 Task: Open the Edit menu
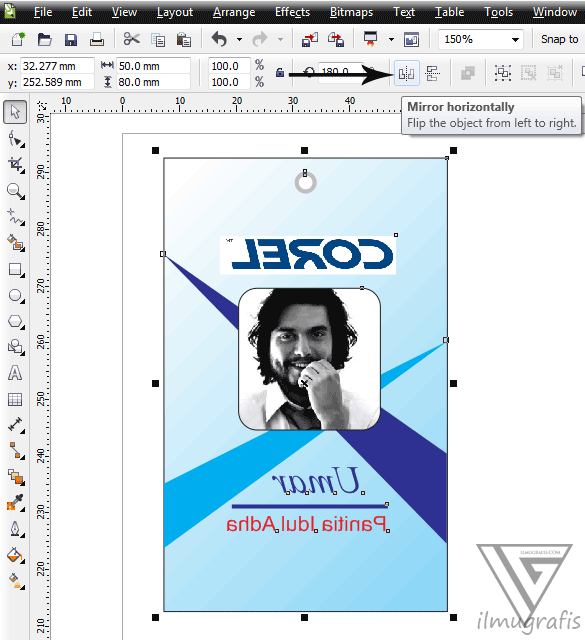click(82, 12)
